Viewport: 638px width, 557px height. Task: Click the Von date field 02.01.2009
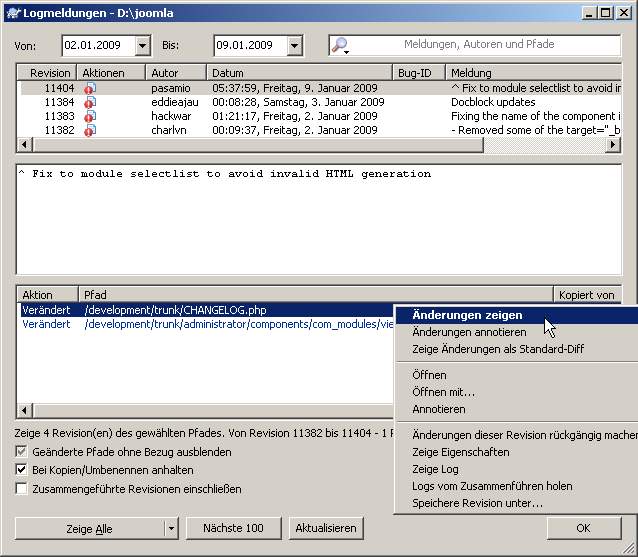coord(98,45)
